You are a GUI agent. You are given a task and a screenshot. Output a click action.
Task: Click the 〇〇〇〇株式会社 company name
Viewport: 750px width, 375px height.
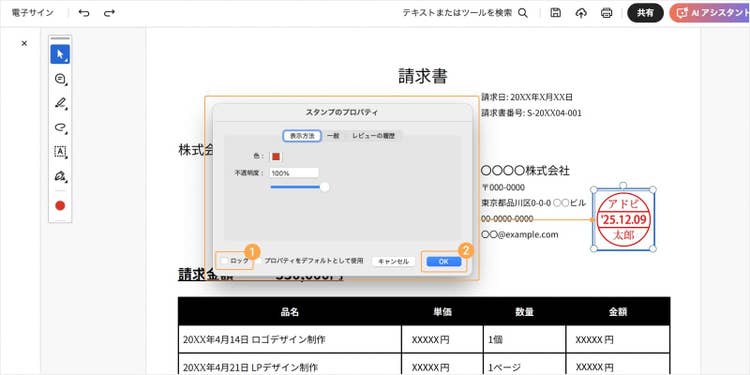click(x=525, y=171)
